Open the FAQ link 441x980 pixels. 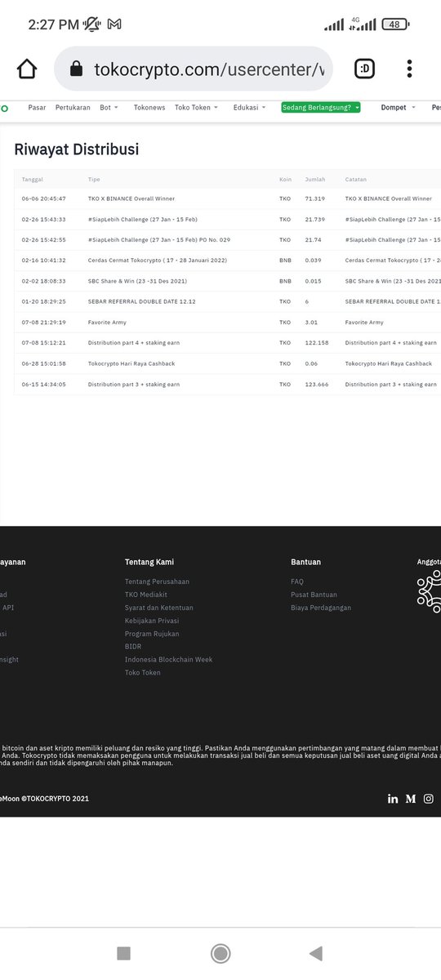coord(297,581)
